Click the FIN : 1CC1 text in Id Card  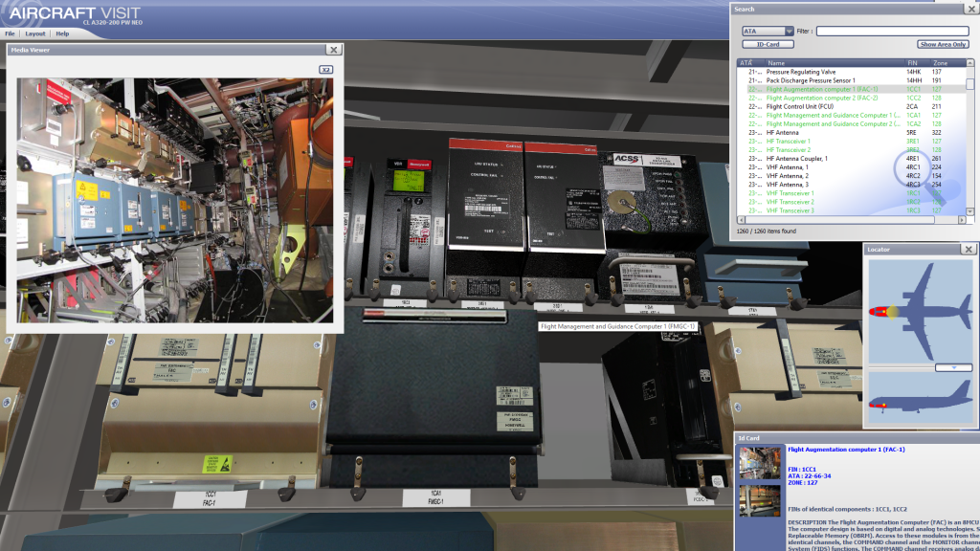(802, 469)
